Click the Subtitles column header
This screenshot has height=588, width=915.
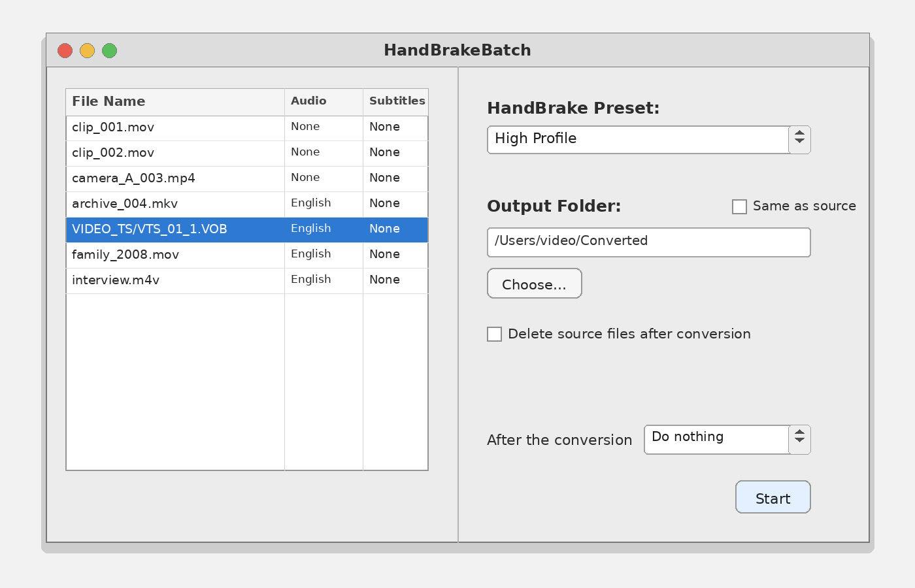point(395,102)
